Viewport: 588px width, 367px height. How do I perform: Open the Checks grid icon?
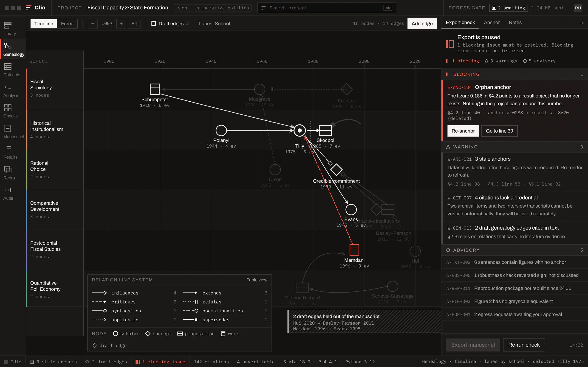(x=8, y=108)
